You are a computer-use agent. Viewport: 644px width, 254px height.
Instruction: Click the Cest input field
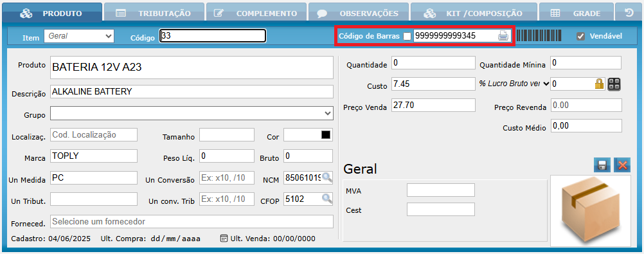pos(441,209)
